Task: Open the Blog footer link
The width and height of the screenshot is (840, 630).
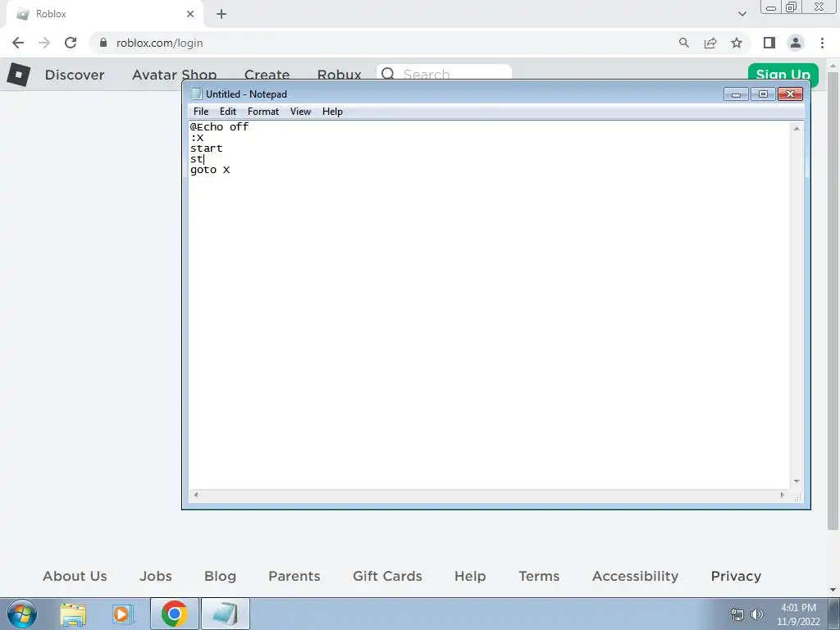Action: pyautogui.click(x=220, y=577)
